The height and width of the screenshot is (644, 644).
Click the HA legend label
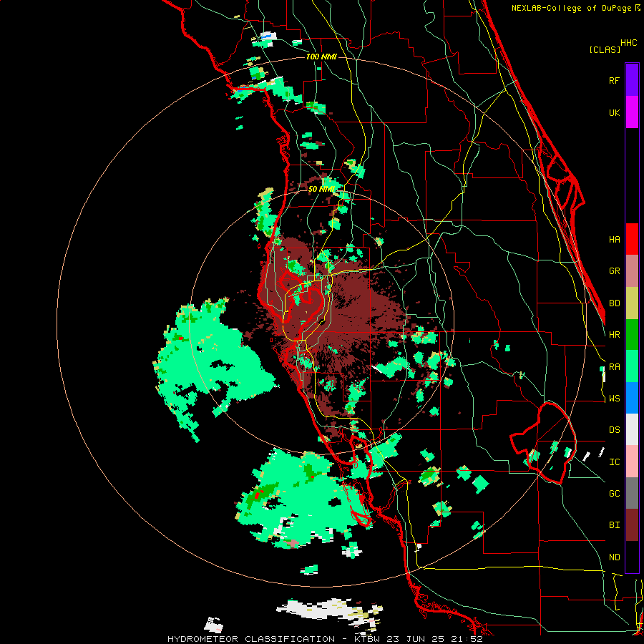coord(614,239)
